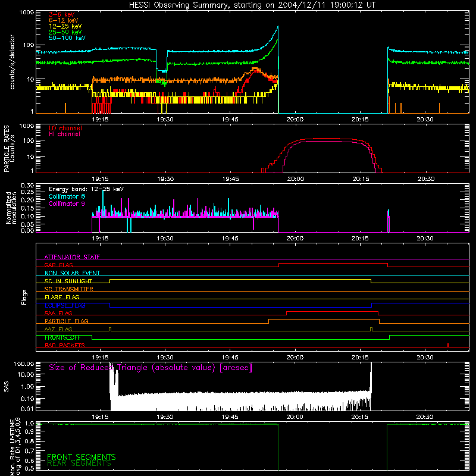Click 20:30 tick label under SAS plot
Screen dimensions: 476x476
coord(425,417)
